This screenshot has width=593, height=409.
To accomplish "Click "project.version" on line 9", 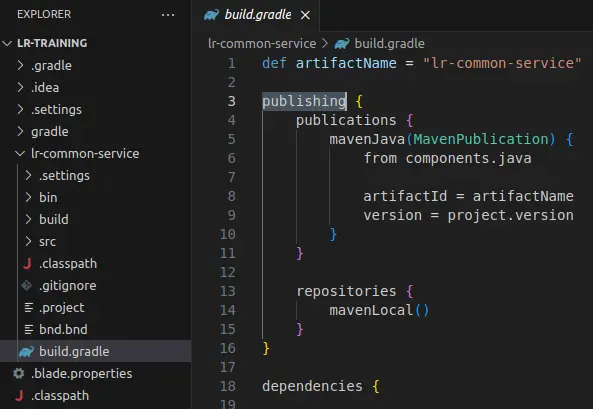I will click(511, 215).
